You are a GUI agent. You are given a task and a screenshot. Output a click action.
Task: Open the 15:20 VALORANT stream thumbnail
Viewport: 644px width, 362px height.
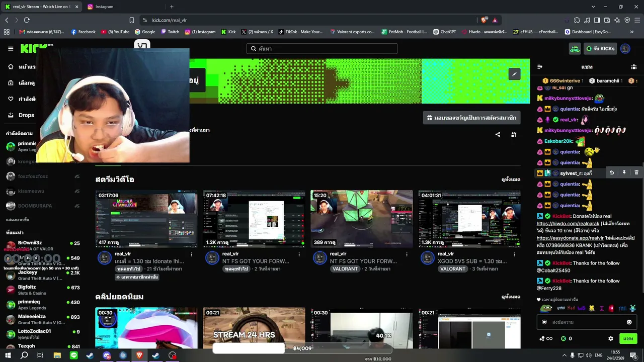(362, 219)
